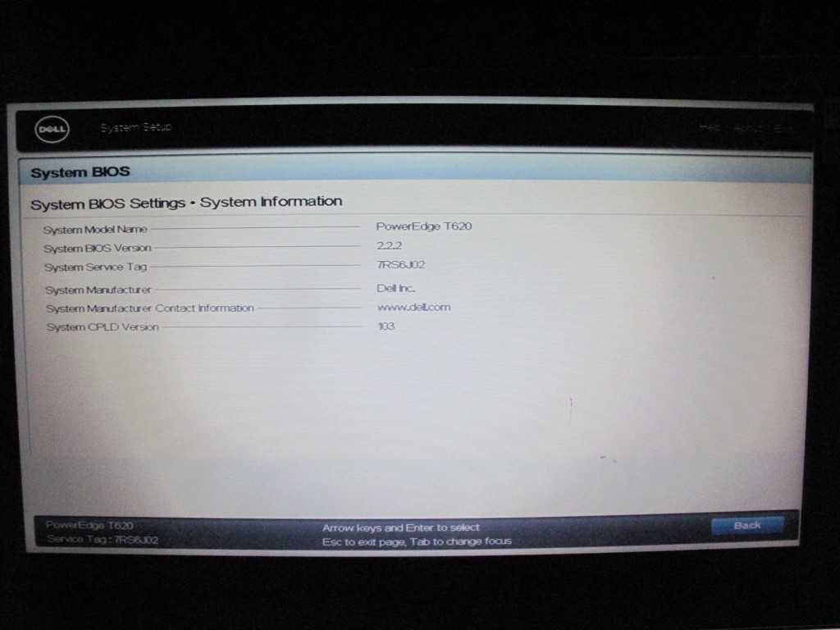Click the PowerEdge T620 model value

coord(424,226)
